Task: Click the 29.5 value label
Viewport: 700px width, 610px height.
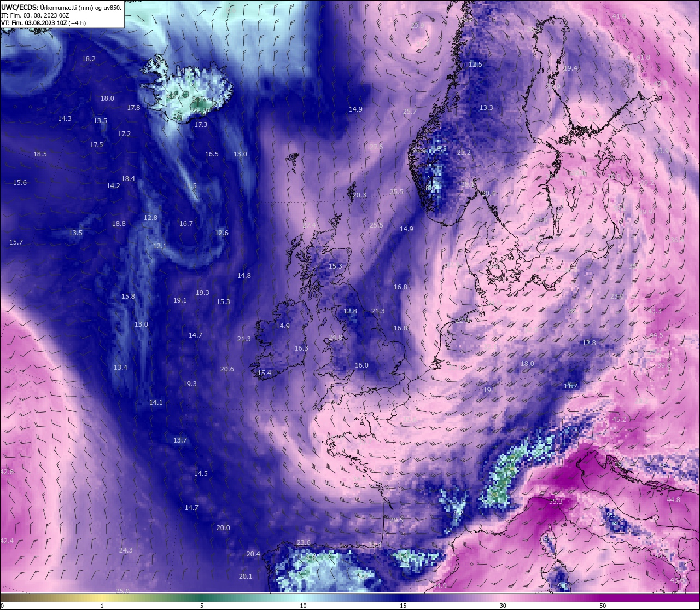Action: pos(396,520)
